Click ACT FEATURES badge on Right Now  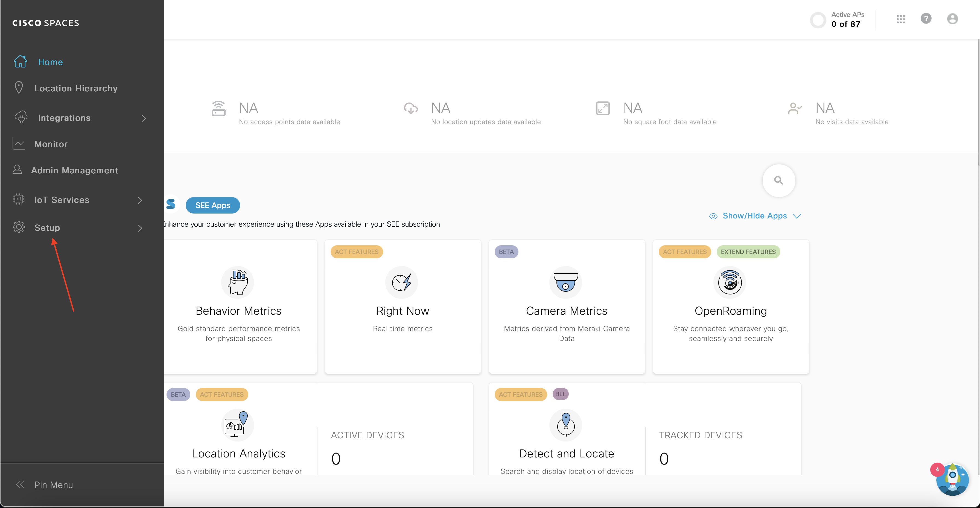click(357, 252)
